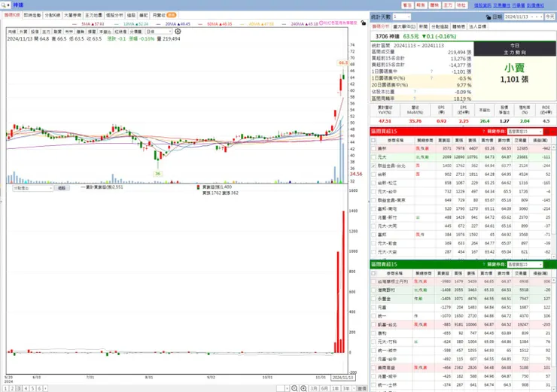
Task: Click the 3706 神達 stock title
Action: 387,36
